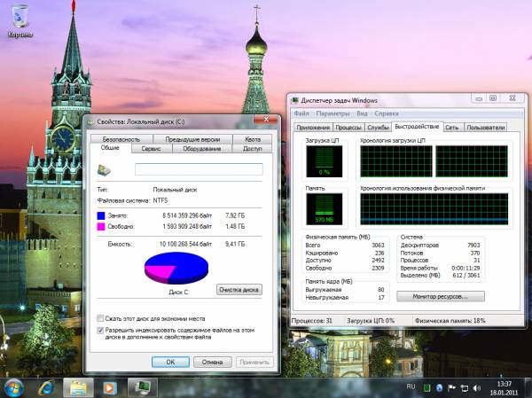Select the Общие tab

[110, 148]
